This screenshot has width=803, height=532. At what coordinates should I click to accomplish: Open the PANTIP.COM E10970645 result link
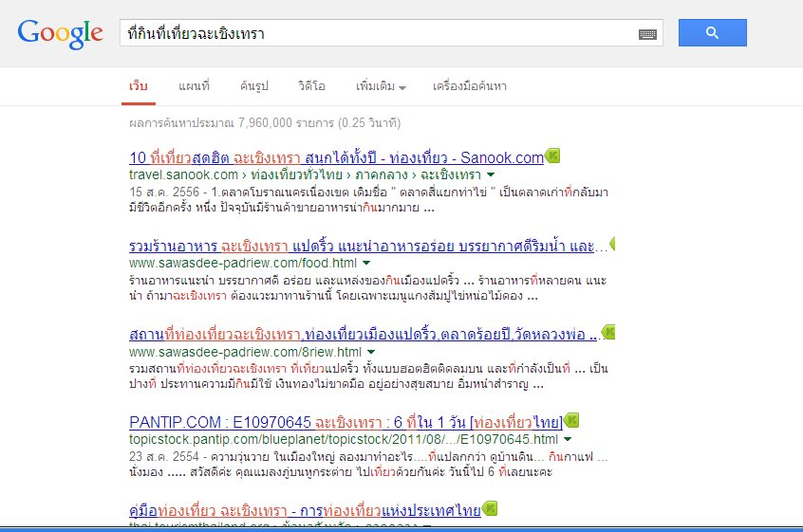pyautogui.click(x=345, y=423)
